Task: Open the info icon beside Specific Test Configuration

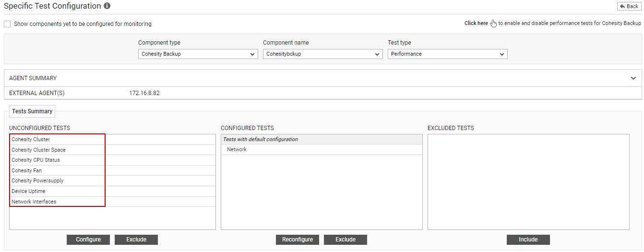Action: coord(107,6)
